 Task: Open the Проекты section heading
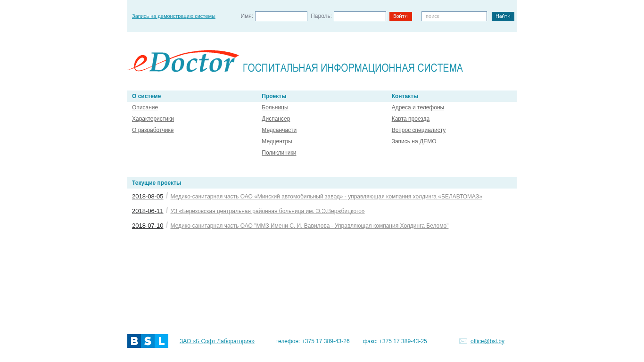click(274, 96)
